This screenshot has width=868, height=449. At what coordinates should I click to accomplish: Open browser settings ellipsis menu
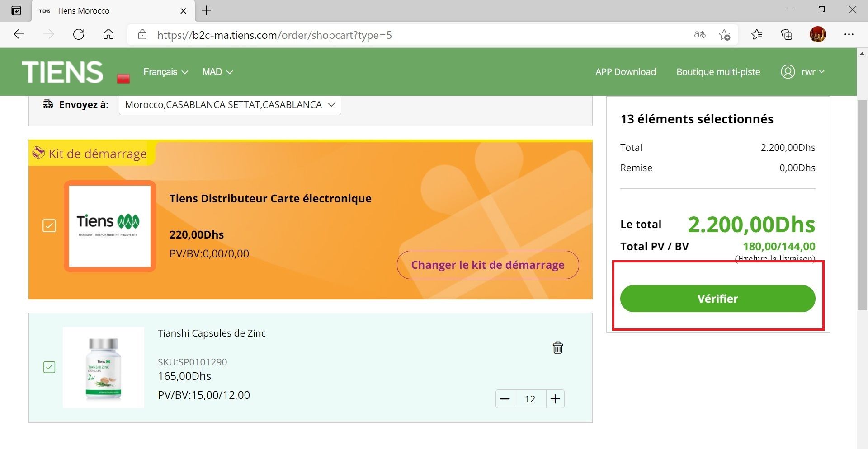[x=849, y=35]
